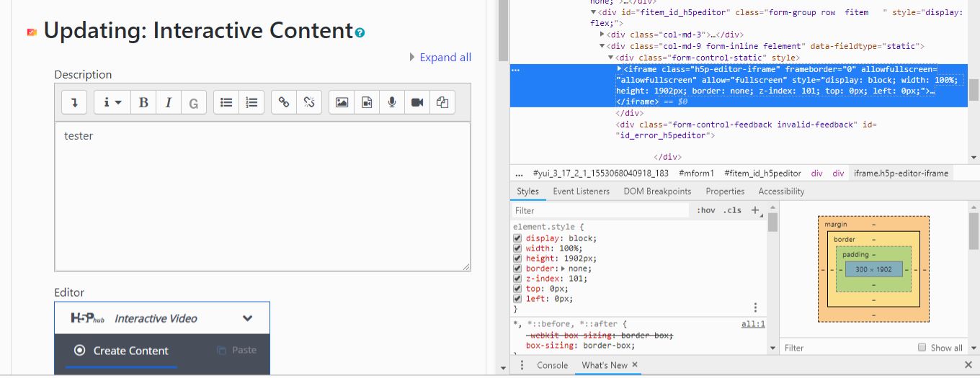This screenshot has height=378, width=980.
Task: Apply italic formatting in Description editor
Action: 168,102
